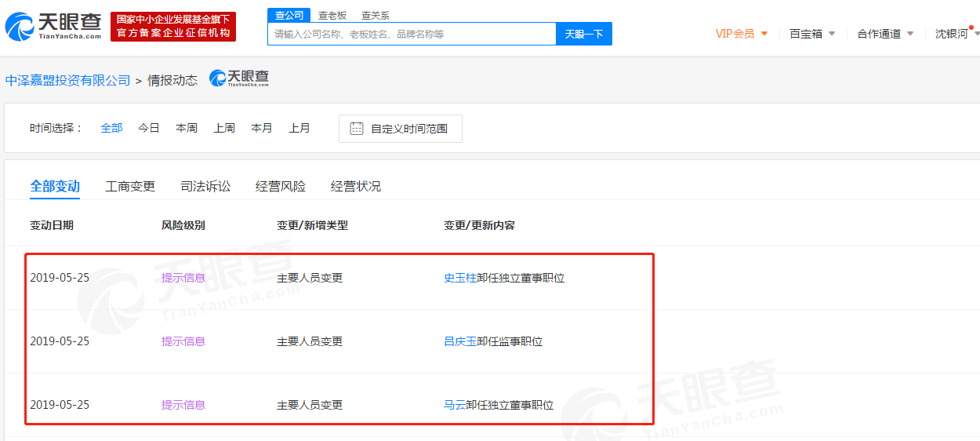Click the TianYanCha logo beside the breadcrumb

coord(239,78)
